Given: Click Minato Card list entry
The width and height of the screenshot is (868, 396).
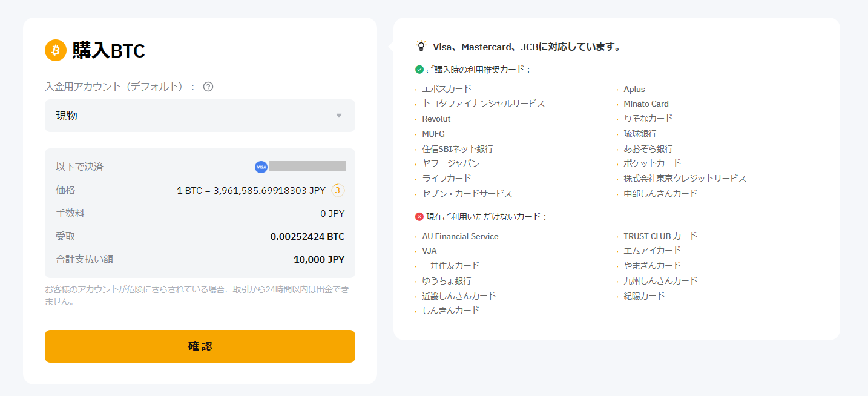Looking at the screenshot, I should tap(646, 104).
